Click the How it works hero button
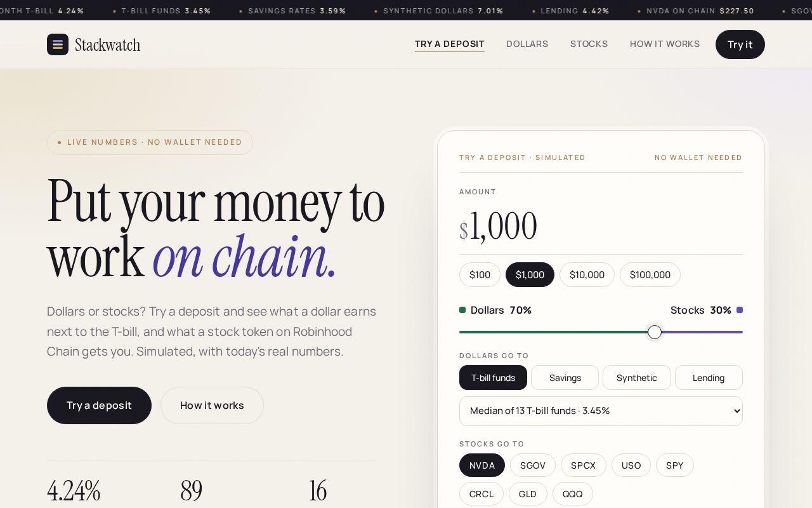The image size is (812, 508). click(212, 405)
